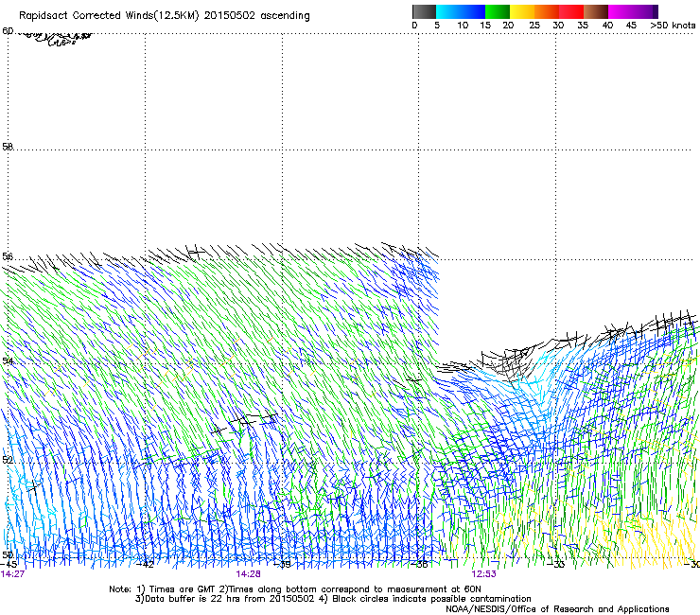700x615 pixels.
Task: Click the '35' label under the color bar
Action: coord(583,26)
